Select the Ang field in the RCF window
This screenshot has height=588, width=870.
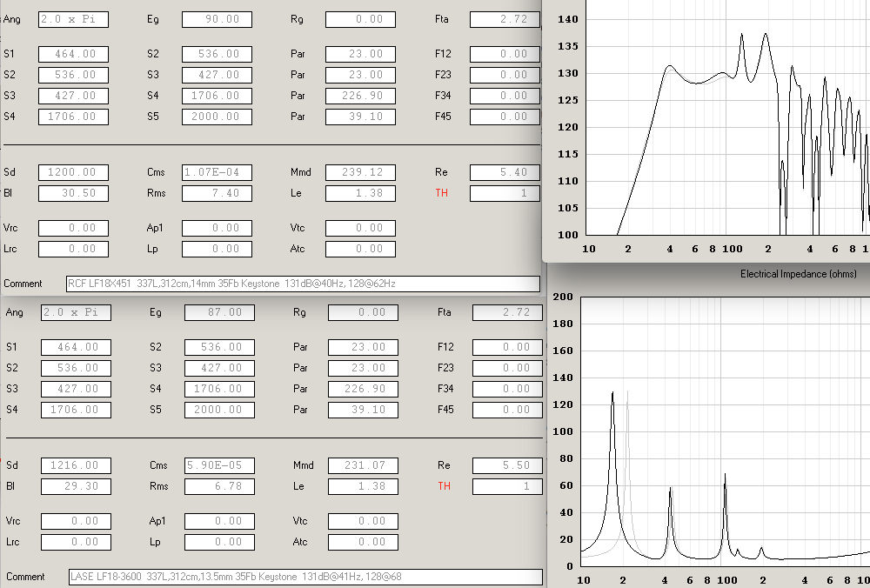73,19
